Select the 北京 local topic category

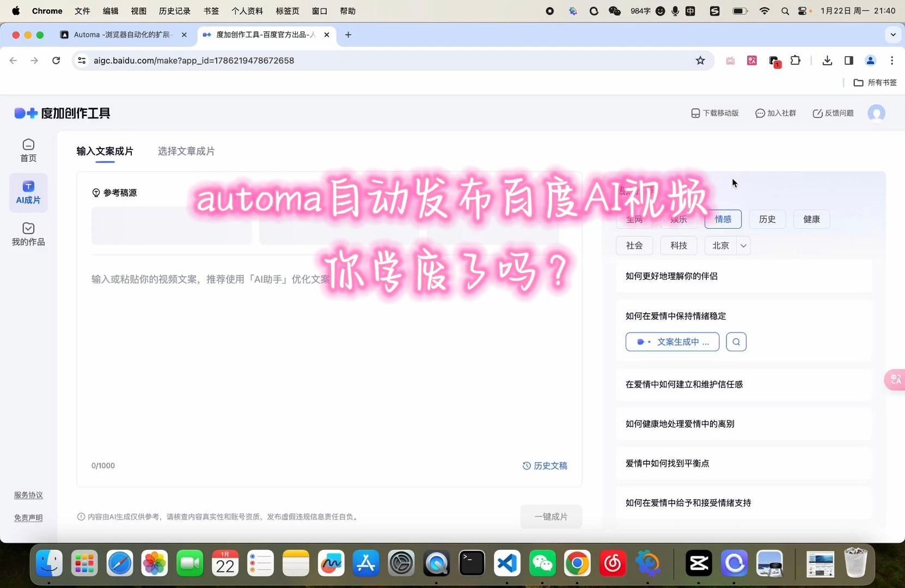720,246
